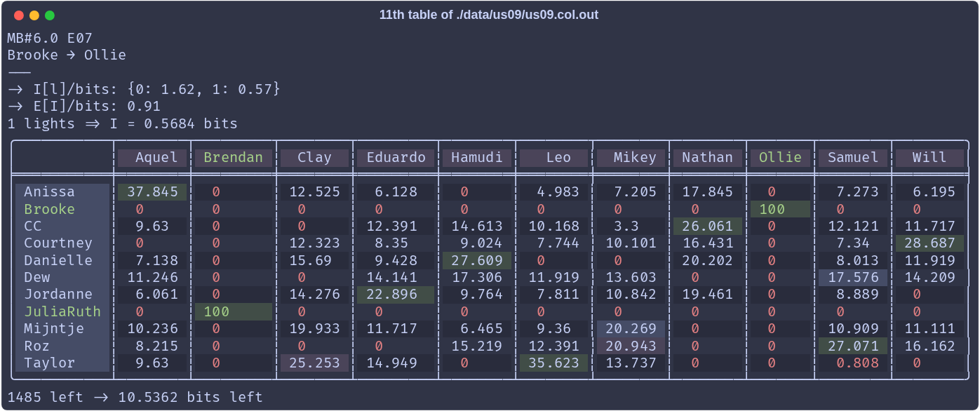Click the 'Eduardo' column header

point(396,157)
